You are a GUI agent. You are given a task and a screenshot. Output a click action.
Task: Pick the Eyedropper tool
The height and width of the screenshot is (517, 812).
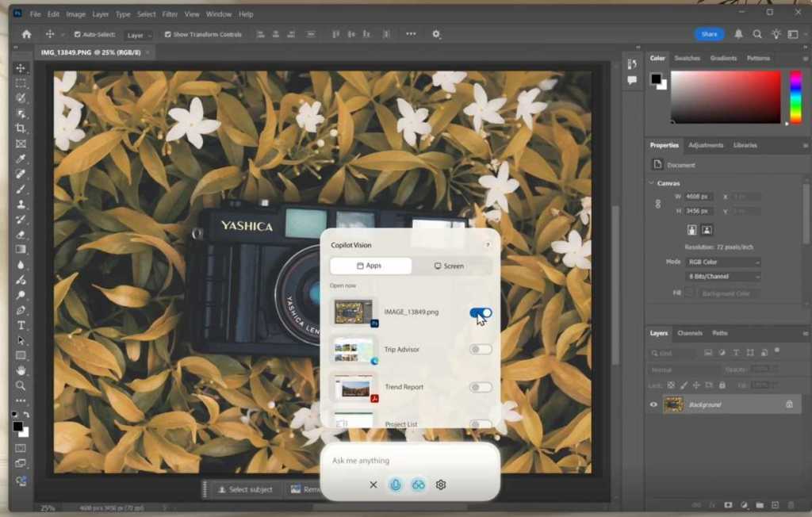21,158
